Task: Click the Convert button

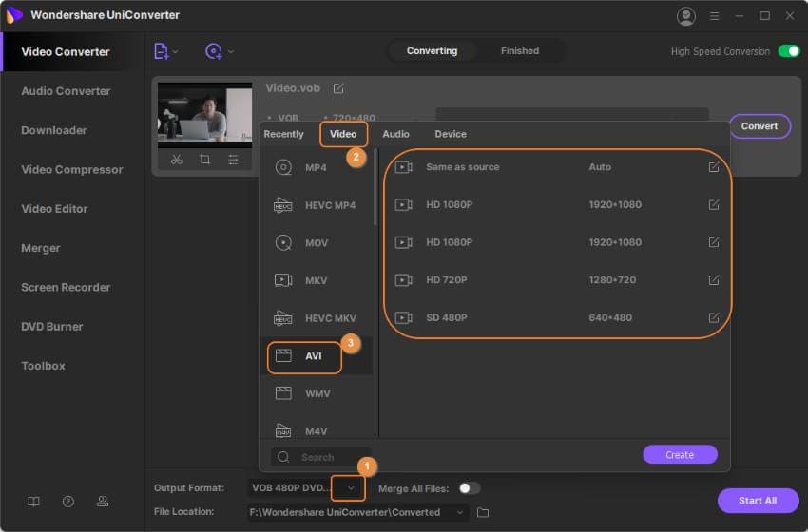Action: coord(760,126)
